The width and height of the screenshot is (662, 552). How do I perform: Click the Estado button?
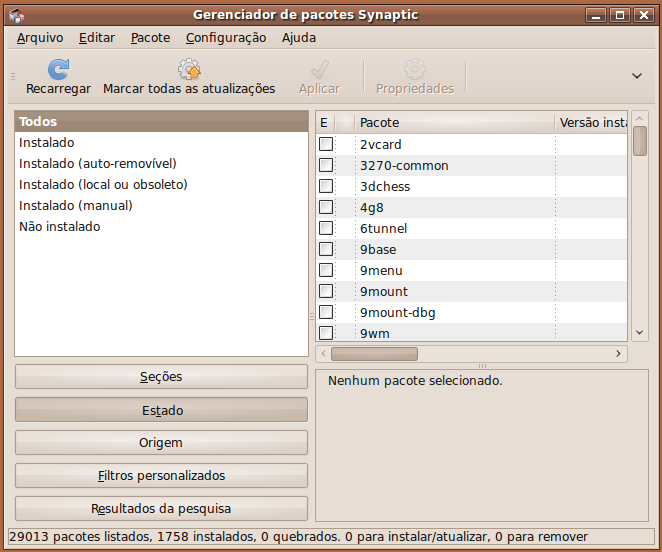[161, 410]
